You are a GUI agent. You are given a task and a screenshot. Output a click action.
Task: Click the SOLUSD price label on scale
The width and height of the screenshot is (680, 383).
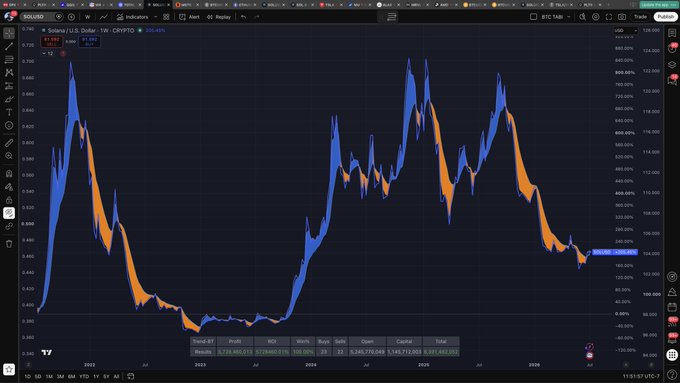pos(615,252)
